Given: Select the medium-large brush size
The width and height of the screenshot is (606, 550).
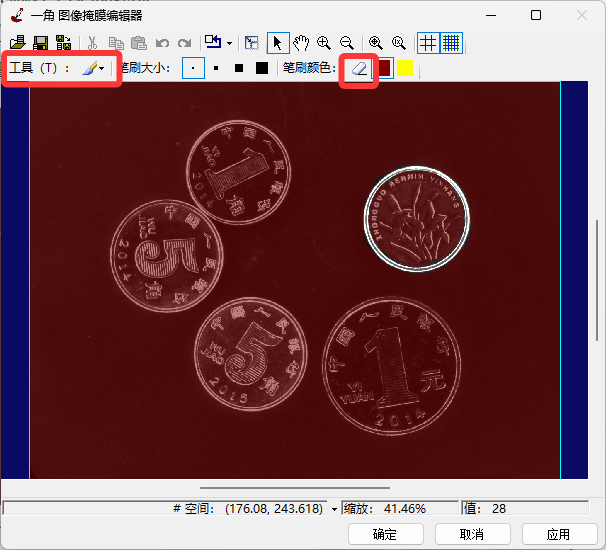Looking at the screenshot, I should click(x=239, y=68).
